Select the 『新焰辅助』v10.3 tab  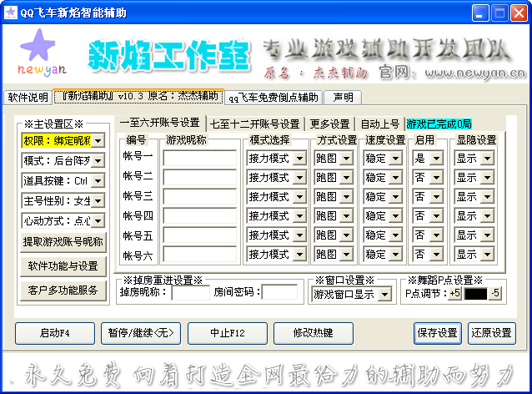tap(138, 96)
